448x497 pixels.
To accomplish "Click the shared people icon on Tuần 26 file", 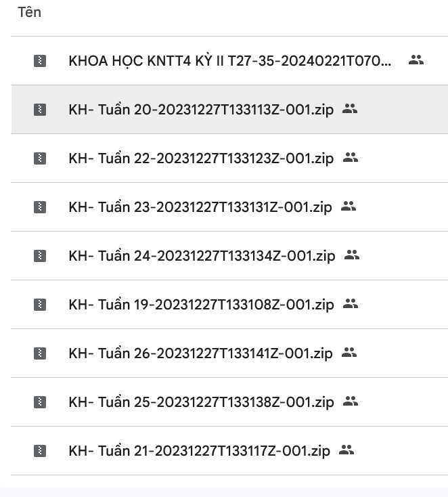I will (349, 353).
